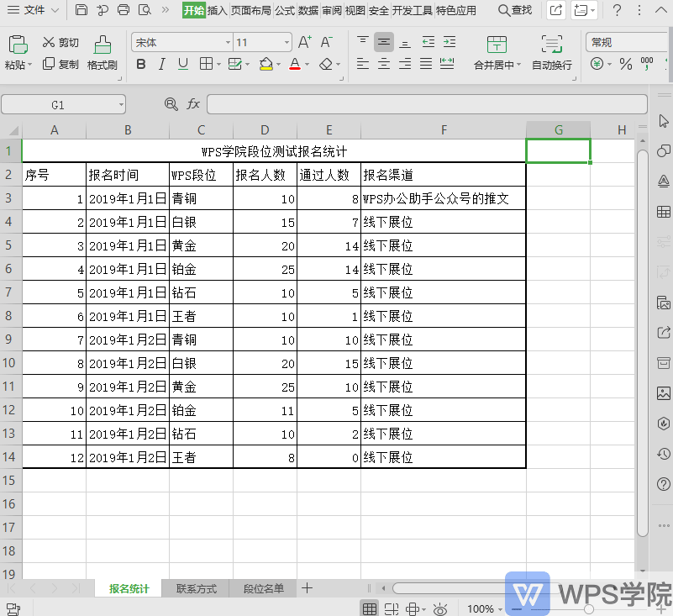Expand fill color dropdown arrow
673x616 pixels.
(278, 65)
